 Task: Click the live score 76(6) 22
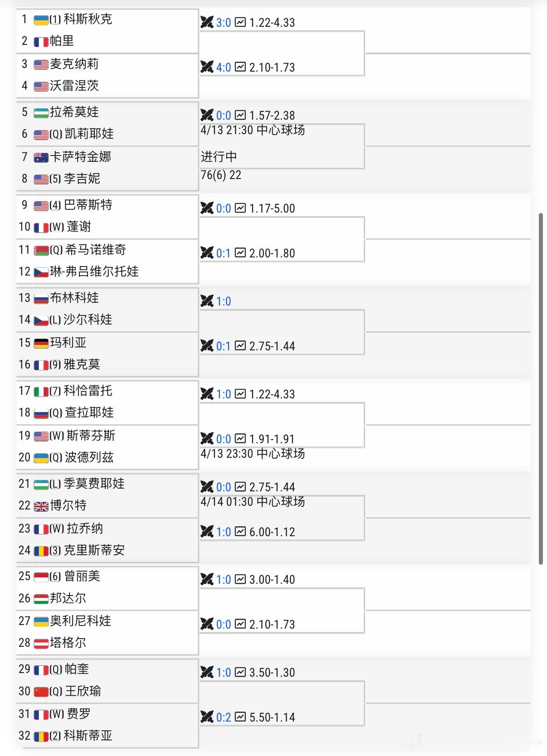pyautogui.click(x=221, y=175)
